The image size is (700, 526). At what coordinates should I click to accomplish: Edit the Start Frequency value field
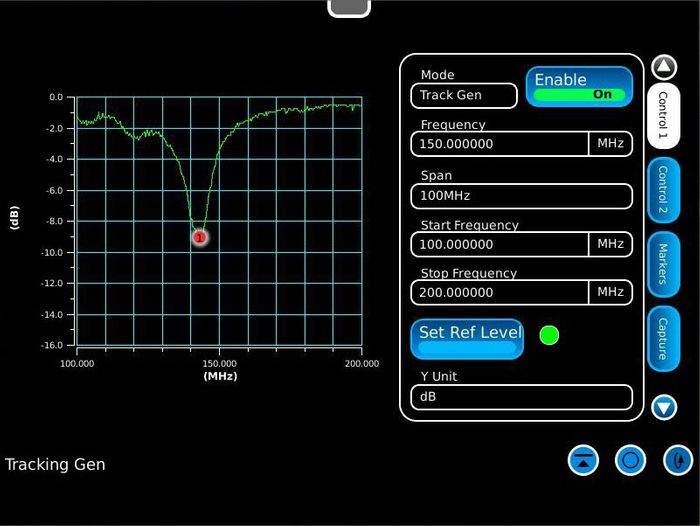(x=499, y=244)
